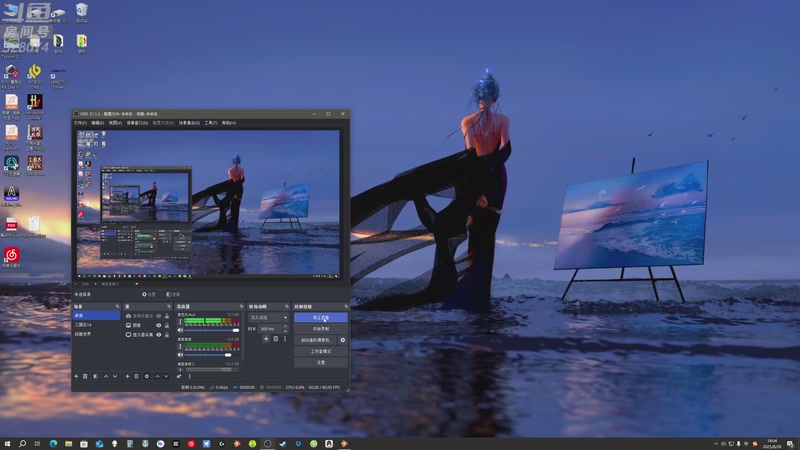This screenshot has width=800, height=450.
Task: Lock the video capture device source
Action: pos(167,316)
